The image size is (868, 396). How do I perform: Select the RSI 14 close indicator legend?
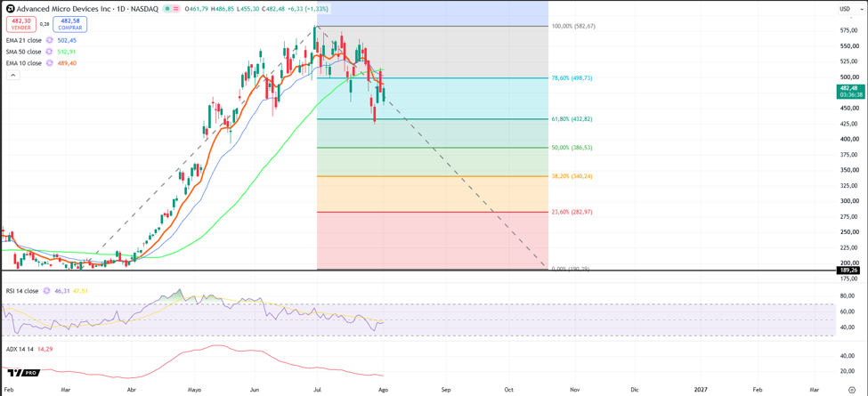pyautogui.click(x=22, y=290)
